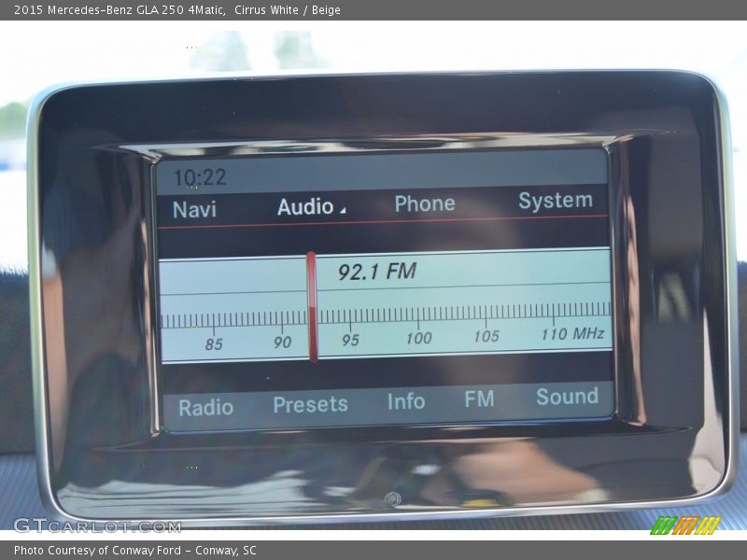Screen dimensions: 747x560
Task: Tune to the 85 mark on the dial
Action: [214, 343]
